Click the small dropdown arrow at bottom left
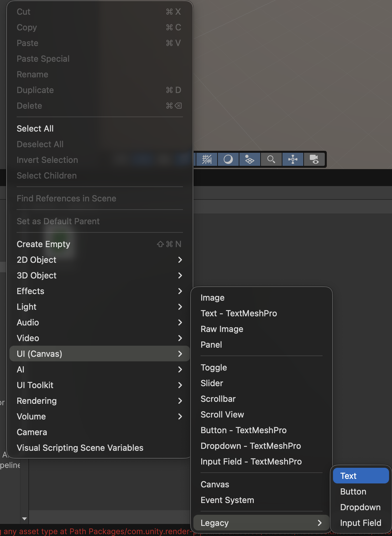 24,519
